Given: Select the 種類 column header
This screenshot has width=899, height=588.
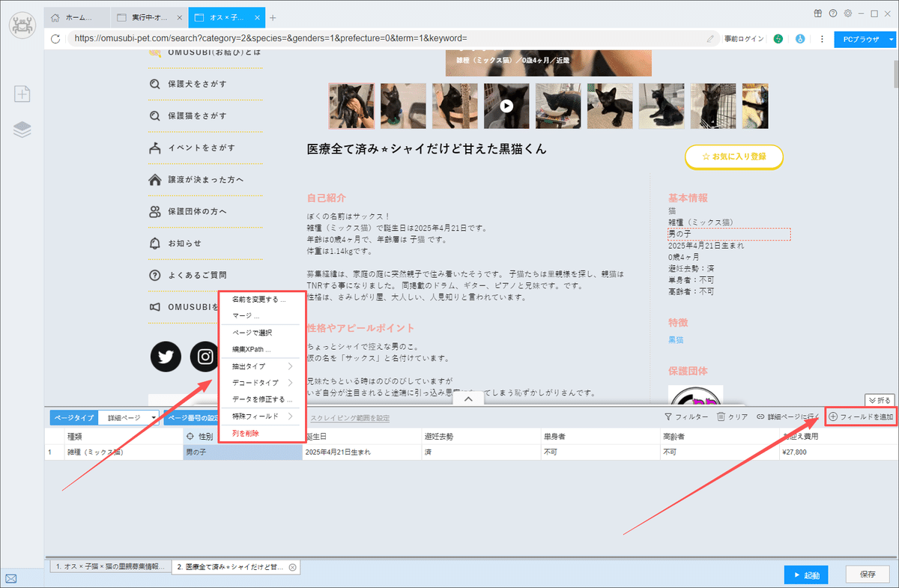Looking at the screenshot, I should pos(124,436).
